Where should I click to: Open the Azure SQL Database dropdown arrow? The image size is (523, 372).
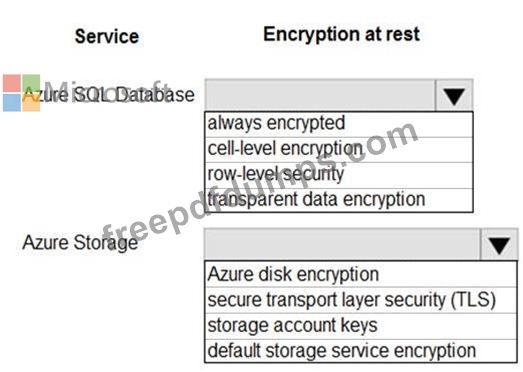tap(454, 95)
